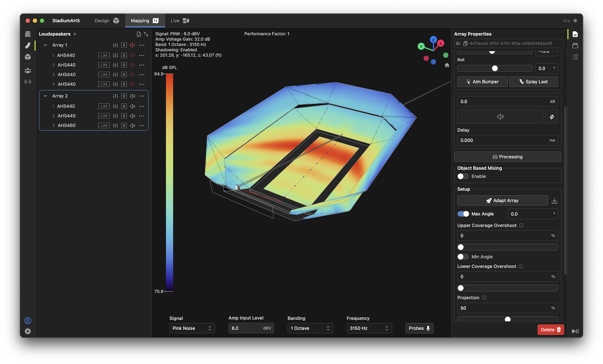Enable the Min Angle toggle
The image size is (603, 364).
463,257
